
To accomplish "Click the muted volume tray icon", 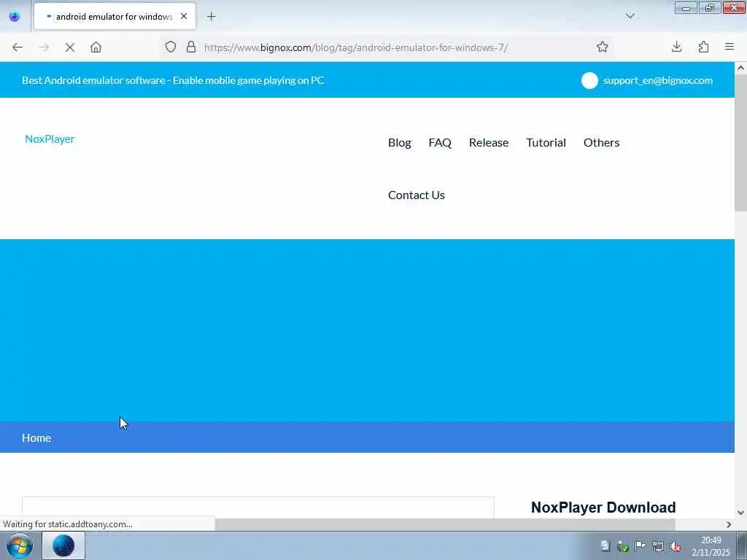I will (x=676, y=546).
